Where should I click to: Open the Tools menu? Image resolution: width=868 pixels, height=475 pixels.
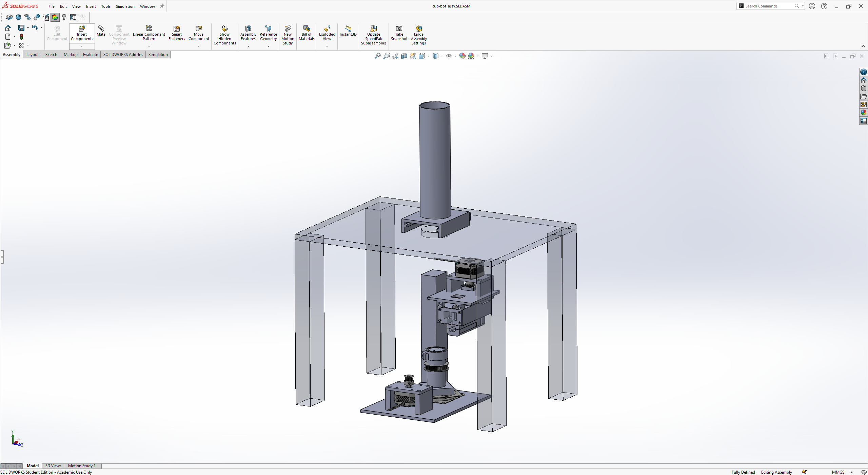coord(106,6)
